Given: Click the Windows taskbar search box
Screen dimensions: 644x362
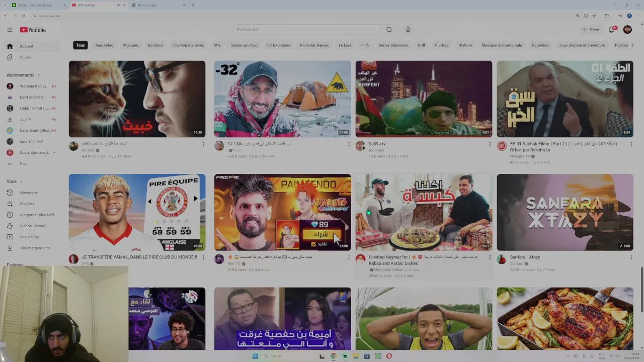Looking at the screenshot, I should [289, 356].
